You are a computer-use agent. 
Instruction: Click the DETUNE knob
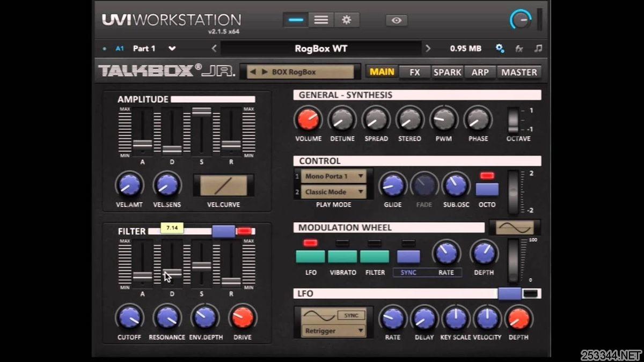(x=342, y=119)
